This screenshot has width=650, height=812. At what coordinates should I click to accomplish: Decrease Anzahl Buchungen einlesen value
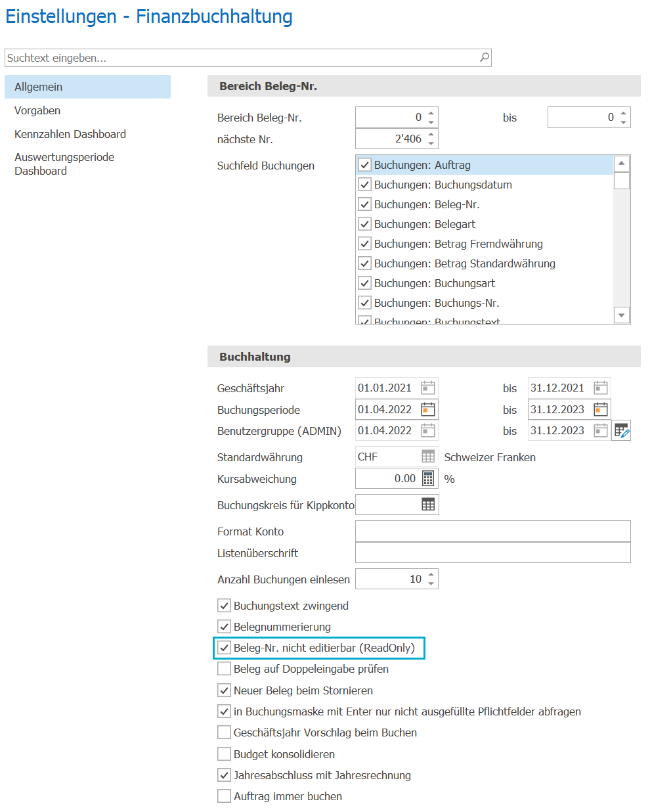point(431,583)
